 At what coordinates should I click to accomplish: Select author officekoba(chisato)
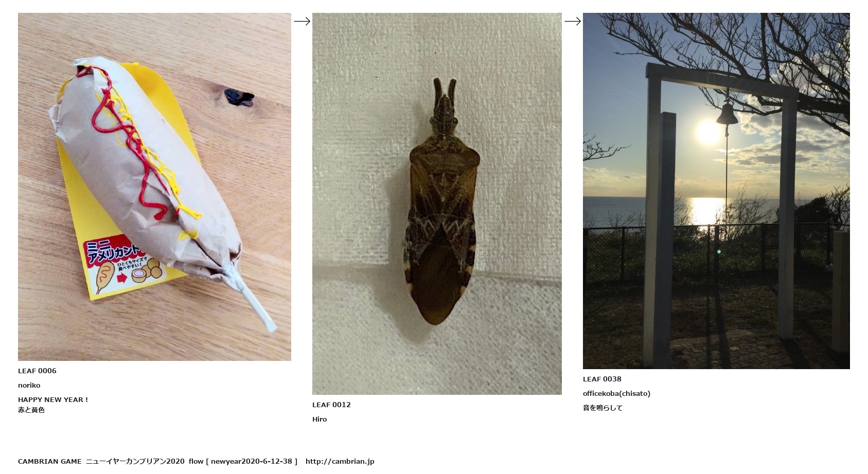(616, 393)
